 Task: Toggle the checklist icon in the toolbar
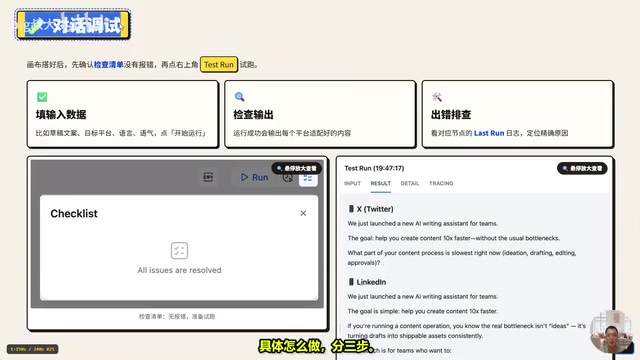click(x=308, y=179)
